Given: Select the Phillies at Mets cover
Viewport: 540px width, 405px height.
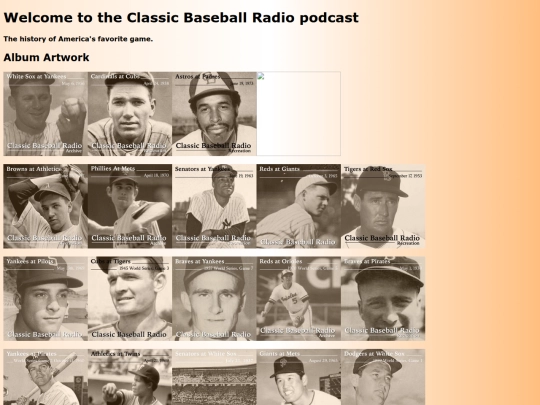Looking at the screenshot, I should [130, 206].
